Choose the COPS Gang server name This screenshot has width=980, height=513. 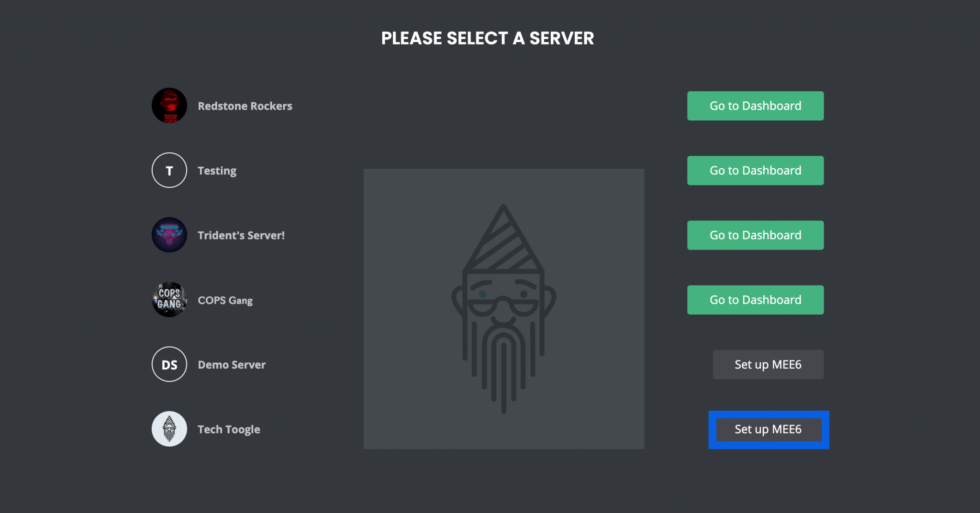click(x=225, y=300)
